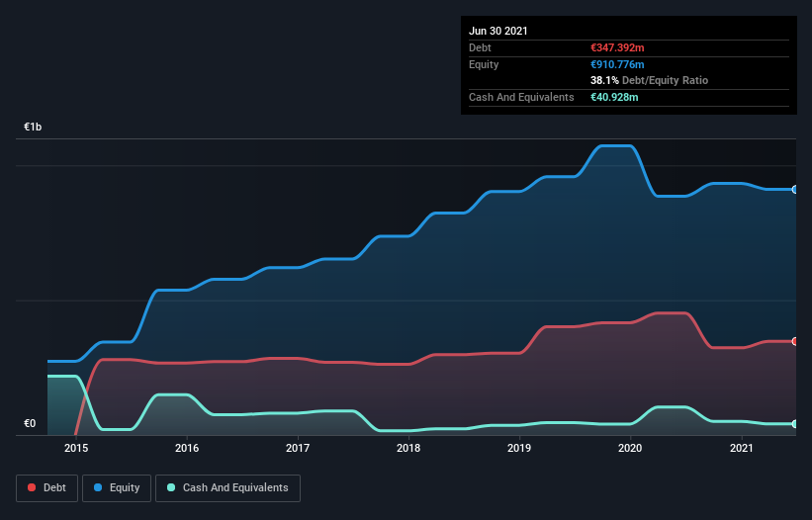Screen dimensions: 812x520
Task: Click Cash And Equivalents label in tooltip
Action: click(x=521, y=97)
